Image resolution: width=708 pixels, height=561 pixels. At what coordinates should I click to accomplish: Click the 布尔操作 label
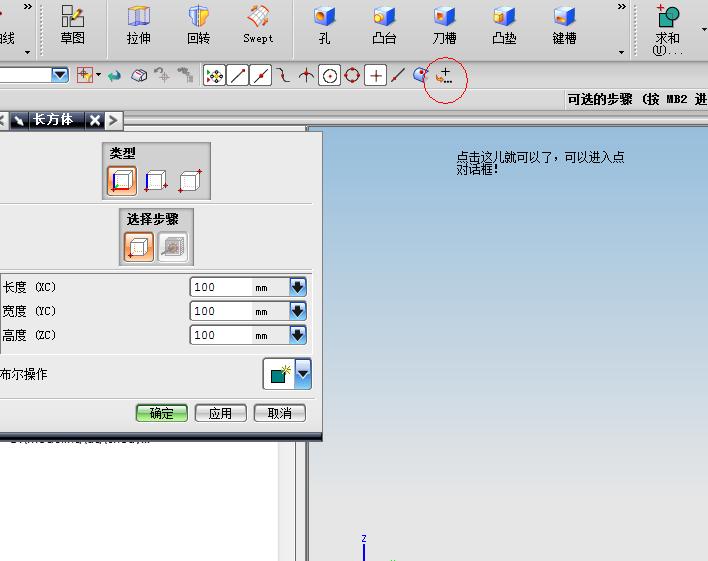tap(23, 374)
